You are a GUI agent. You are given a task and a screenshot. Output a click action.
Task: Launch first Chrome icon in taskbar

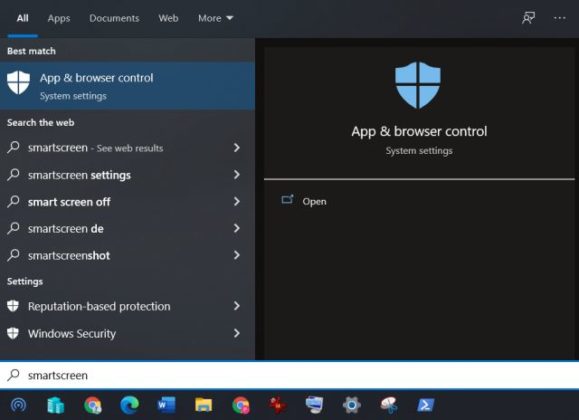click(x=93, y=405)
